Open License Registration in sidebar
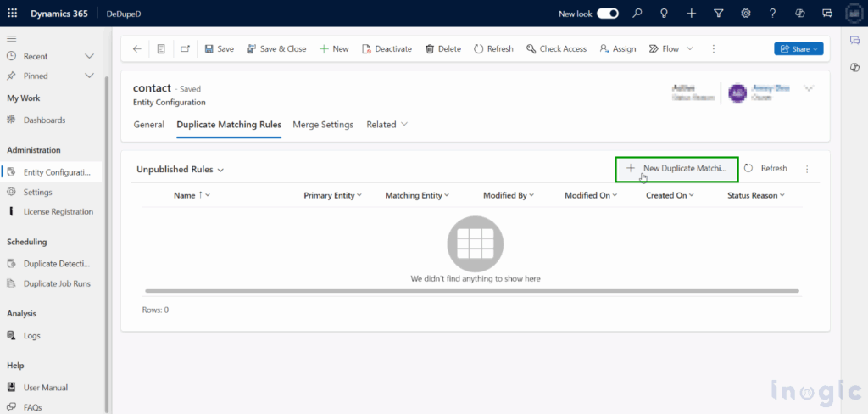The image size is (868, 414). pyautogui.click(x=58, y=211)
